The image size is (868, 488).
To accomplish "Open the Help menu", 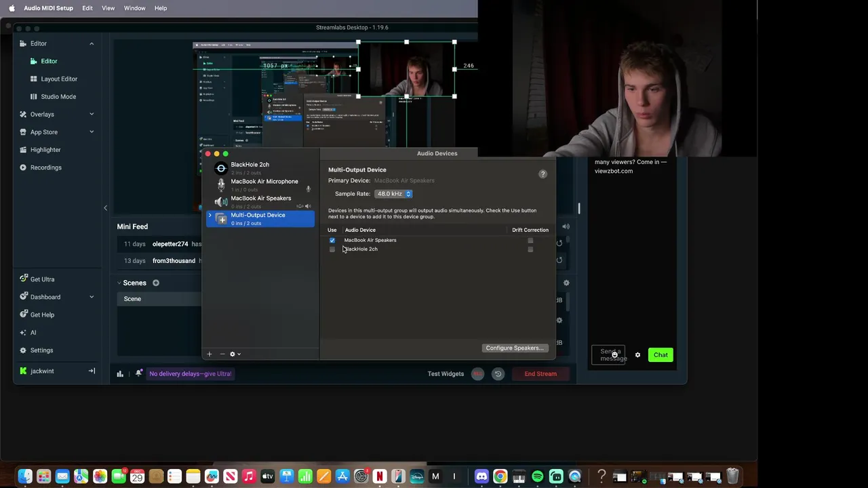I will click(161, 8).
